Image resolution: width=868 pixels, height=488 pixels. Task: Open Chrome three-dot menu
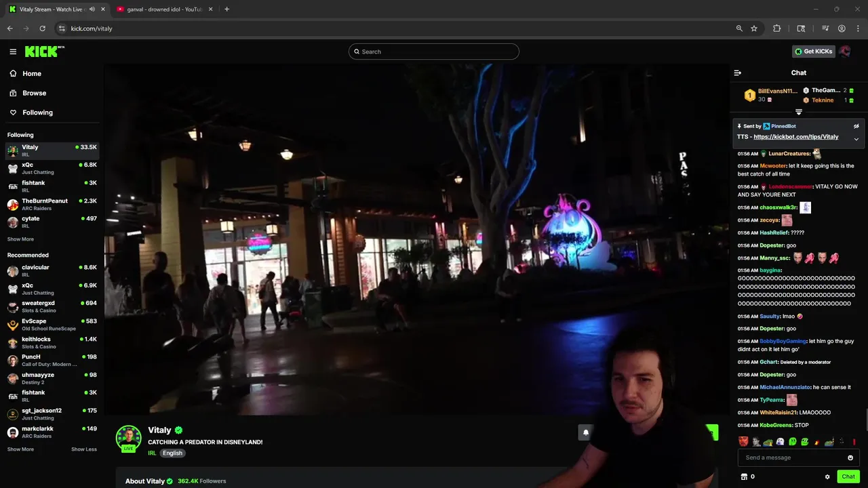click(859, 28)
